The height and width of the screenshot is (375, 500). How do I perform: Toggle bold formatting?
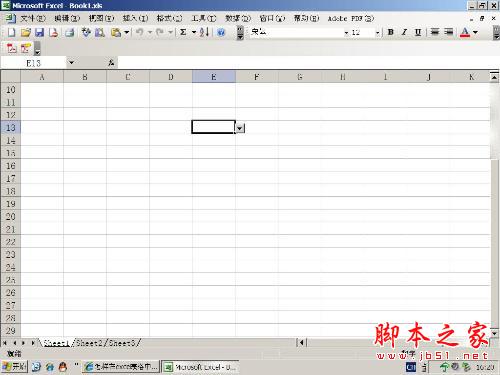(x=391, y=32)
